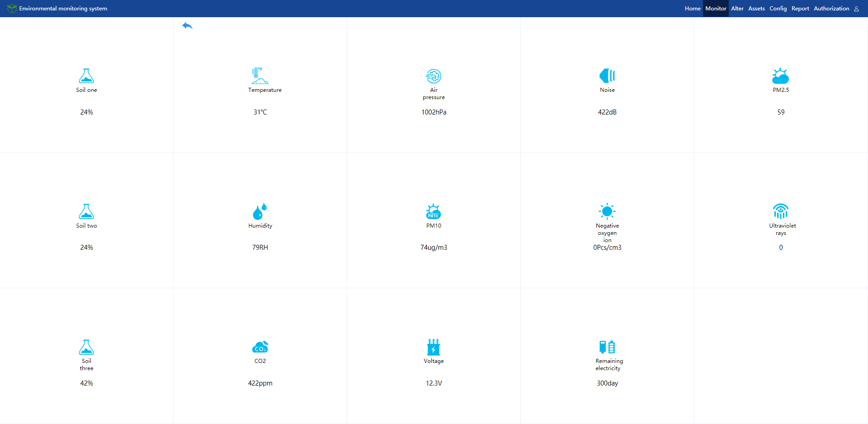Click the Soil one flask icon
The image size is (868, 424).
(x=86, y=76)
